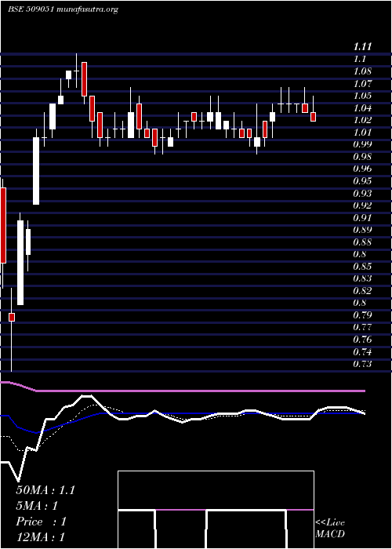Select the '12MA : 1' indicator text
Image resolution: width=392 pixels, height=549 pixels.
[41, 537]
